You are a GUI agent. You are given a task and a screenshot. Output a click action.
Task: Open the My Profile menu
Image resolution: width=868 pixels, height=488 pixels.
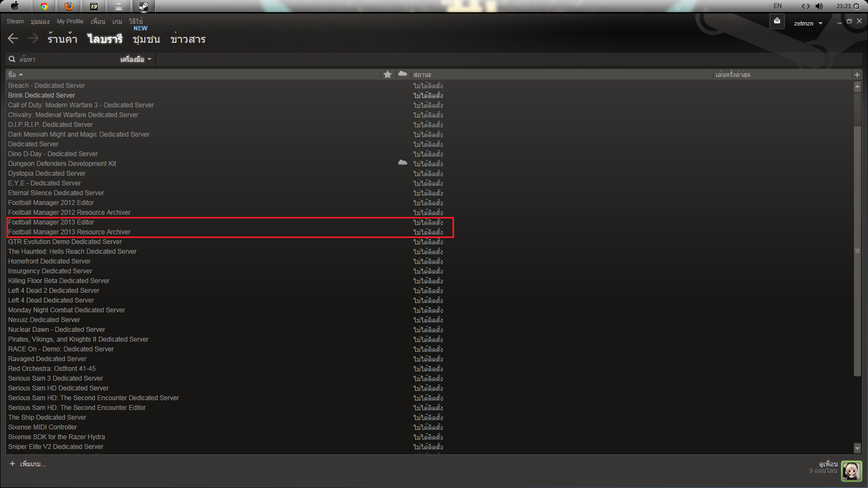point(70,21)
